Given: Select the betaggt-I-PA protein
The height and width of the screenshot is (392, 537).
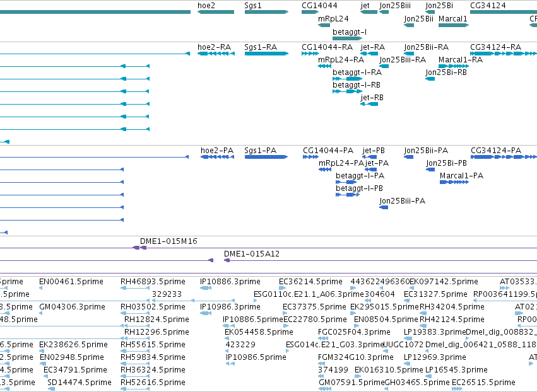Looking at the screenshot, I should 346,182.
